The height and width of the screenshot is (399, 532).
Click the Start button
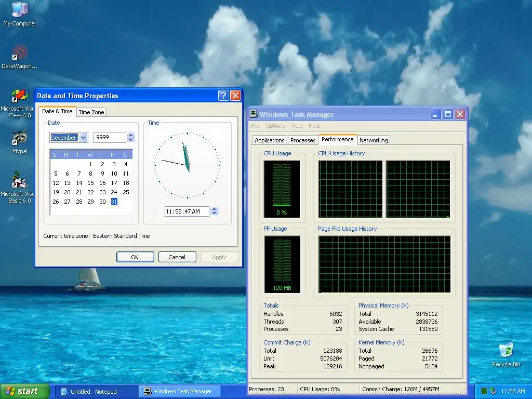pos(25,391)
